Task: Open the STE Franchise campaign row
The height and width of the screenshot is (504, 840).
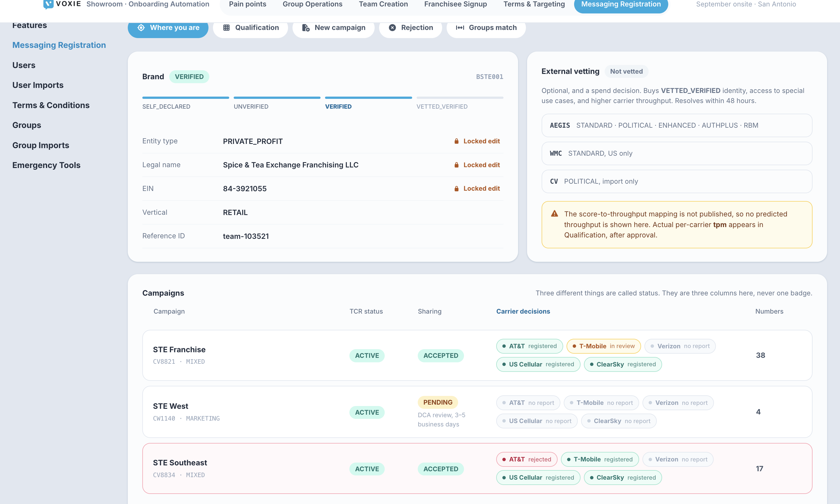Action: pos(477,355)
